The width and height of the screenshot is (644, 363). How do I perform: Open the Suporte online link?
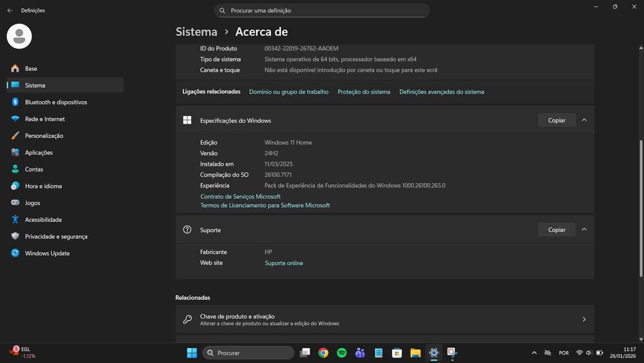pyautogui.click(x=284, y=263)
